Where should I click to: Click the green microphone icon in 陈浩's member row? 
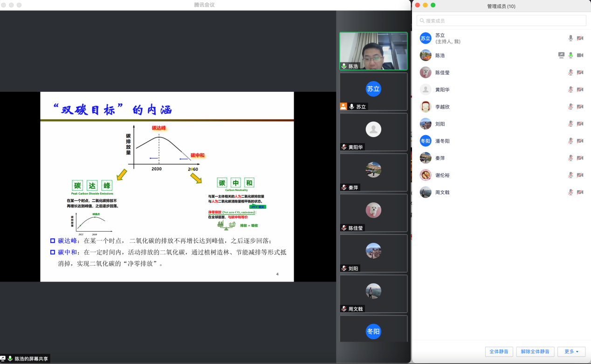click(570, 55)
